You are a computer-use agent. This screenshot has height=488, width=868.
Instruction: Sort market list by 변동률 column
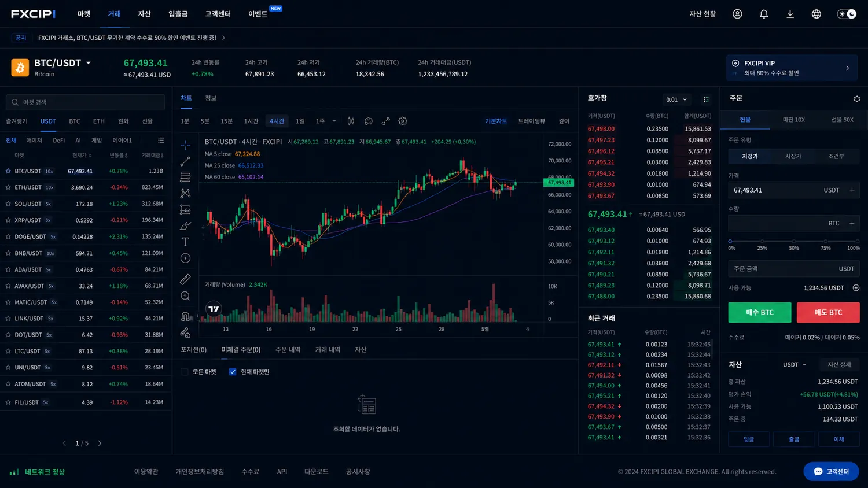(119, 156)
